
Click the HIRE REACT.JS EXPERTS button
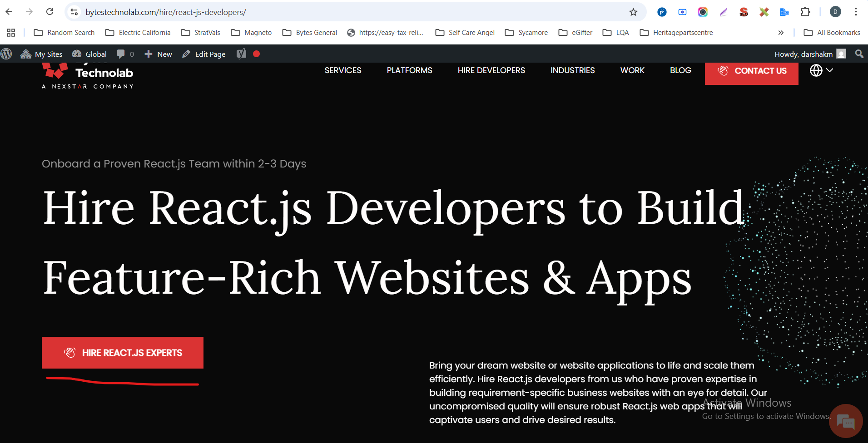point(123,353)
